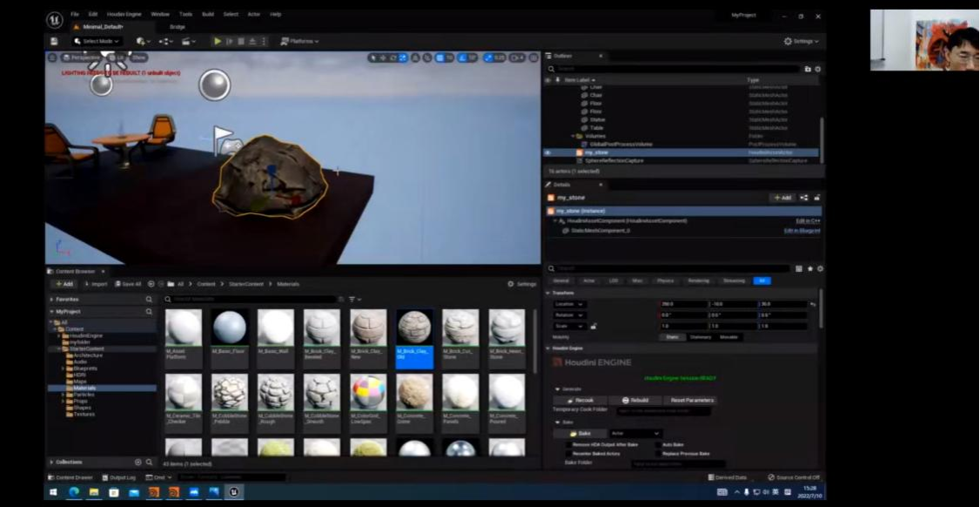Click the Reset Parameters button
The image size is (980, 507).
coord(692,400)
